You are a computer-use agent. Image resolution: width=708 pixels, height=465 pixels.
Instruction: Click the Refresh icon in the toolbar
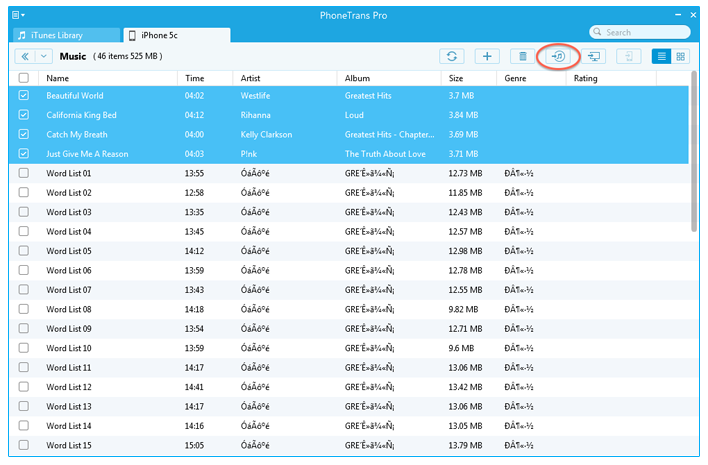pyautogui.click(x=452, y=57)
